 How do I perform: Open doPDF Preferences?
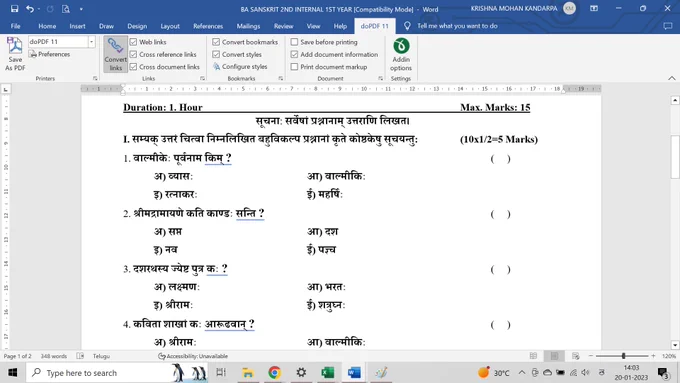[x=49, y=54]
